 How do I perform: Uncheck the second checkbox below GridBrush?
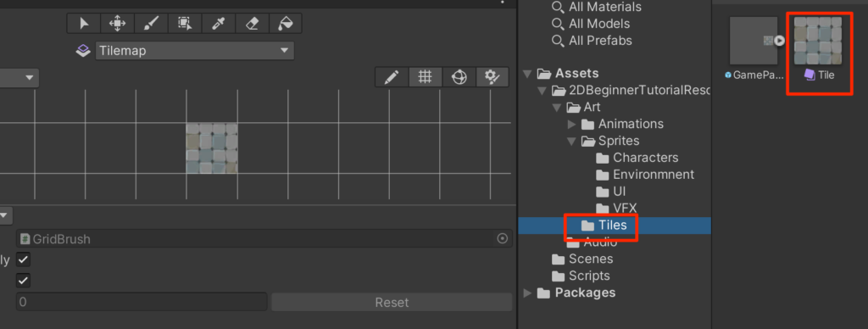click(x=23, y=281)
